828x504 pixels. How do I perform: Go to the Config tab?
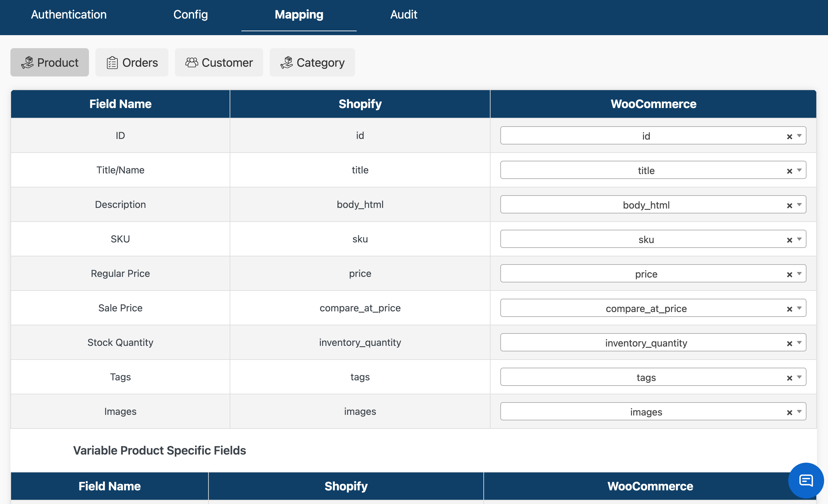click(190, 14)
